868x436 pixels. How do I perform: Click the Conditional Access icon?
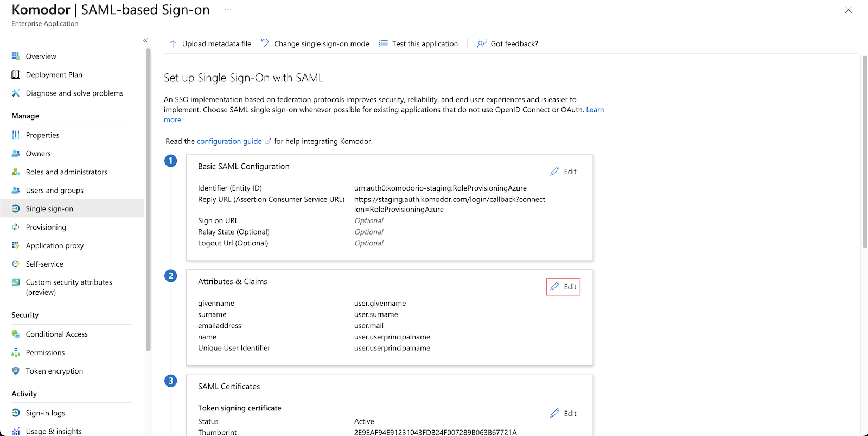pyautogui.click(x=16, y=334)
